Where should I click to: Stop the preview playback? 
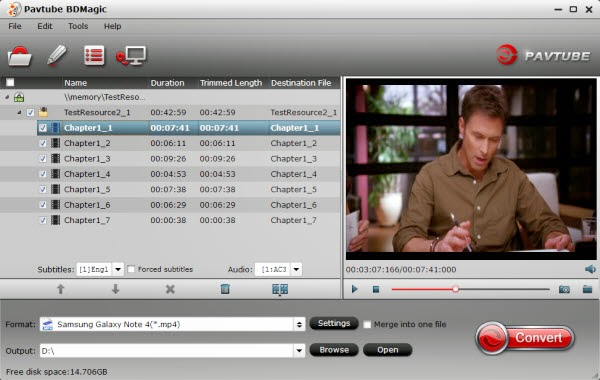tap(376, 290)
